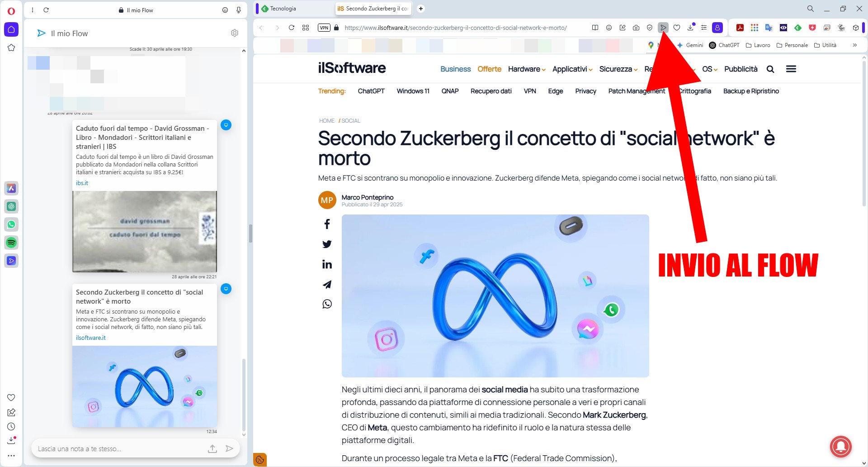Open the History clock icon in the sidebar
868x467 pixels.
pyautogui.click(x=11, y=426)
